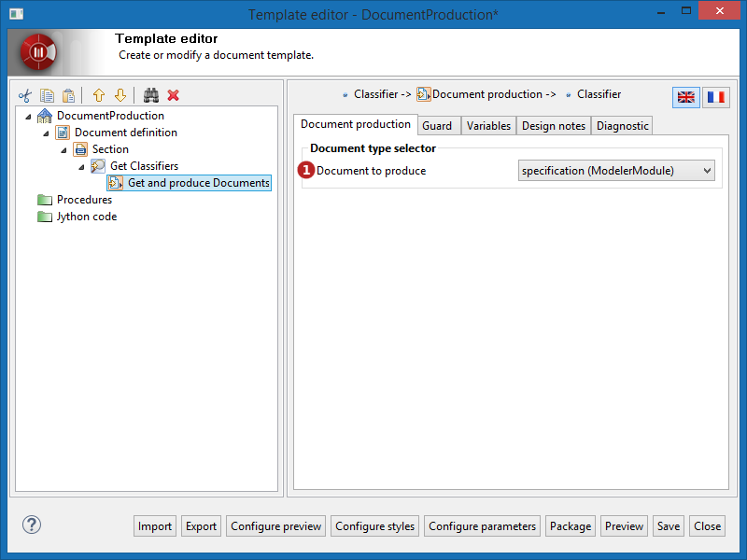The height and width of the screenshot is (560, 747).
Task: Switch to English language flag
Action: pos(686,97)
